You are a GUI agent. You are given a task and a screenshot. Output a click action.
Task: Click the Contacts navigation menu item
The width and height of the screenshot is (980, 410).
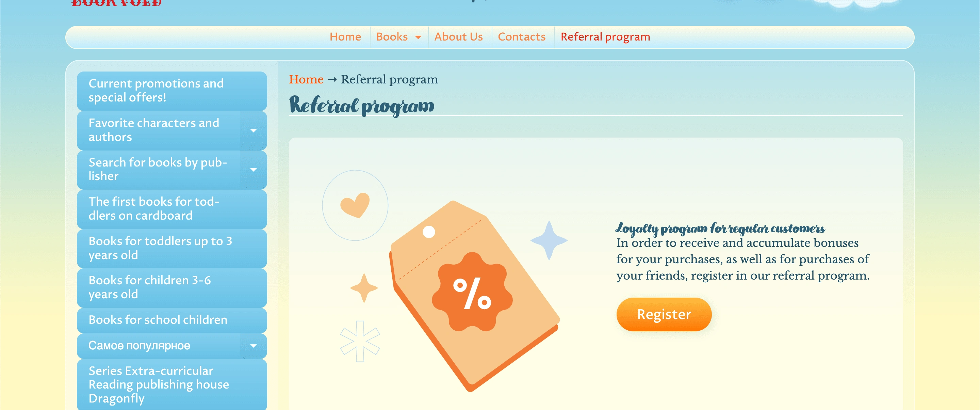tap(521, 36)
